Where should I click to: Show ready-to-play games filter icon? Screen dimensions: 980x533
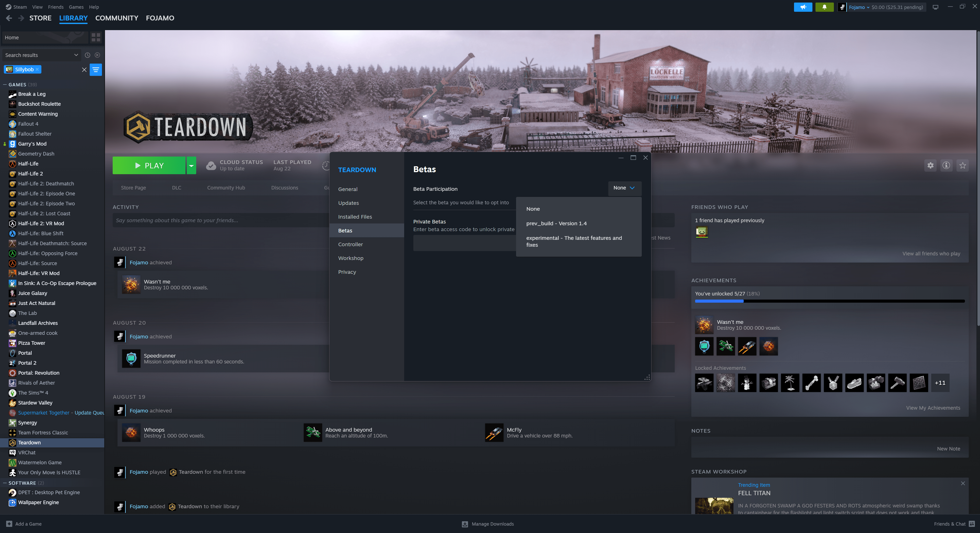pyautogui.click(x=97, y=55)
